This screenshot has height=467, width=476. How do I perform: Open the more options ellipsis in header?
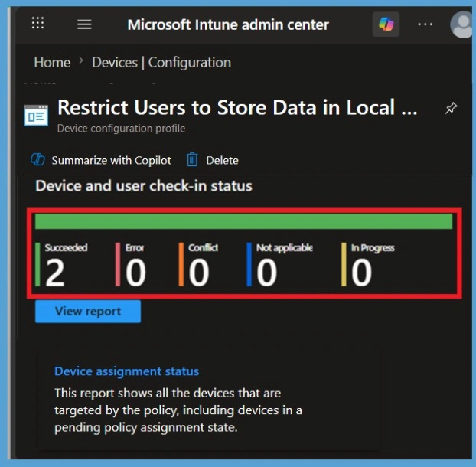click(x=425, y=24)
